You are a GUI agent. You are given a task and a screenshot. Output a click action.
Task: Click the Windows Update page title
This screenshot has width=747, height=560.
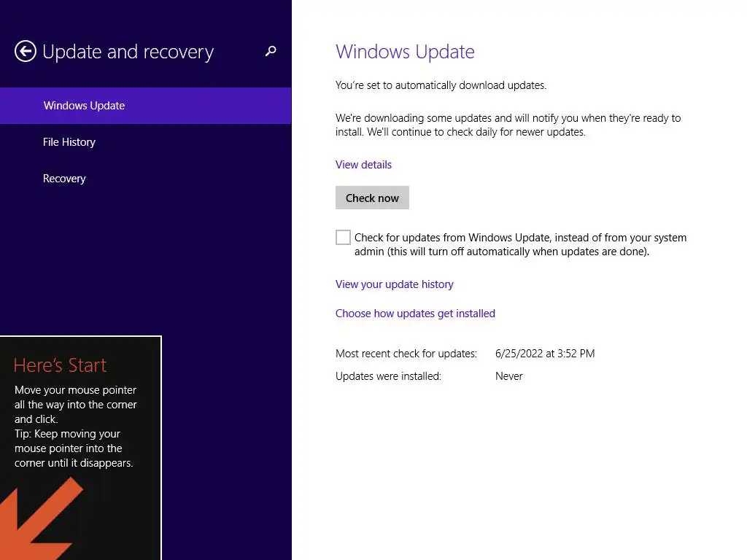click(x=405, y=52)
